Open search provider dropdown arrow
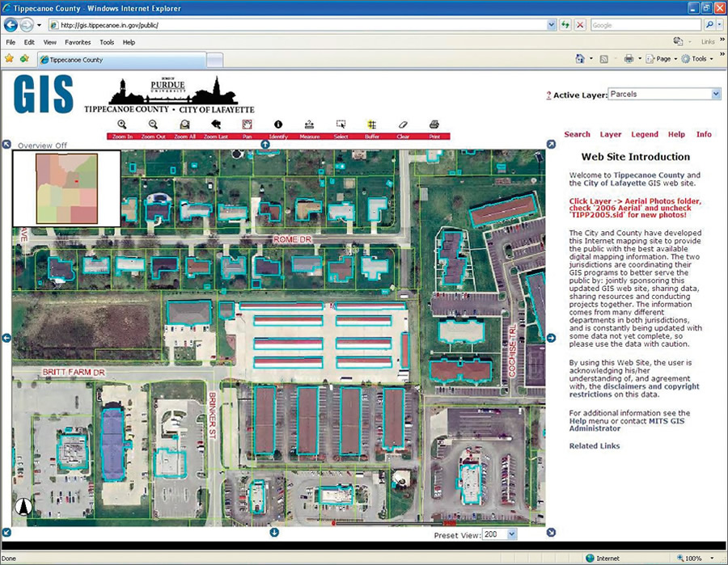 [721, 25]
